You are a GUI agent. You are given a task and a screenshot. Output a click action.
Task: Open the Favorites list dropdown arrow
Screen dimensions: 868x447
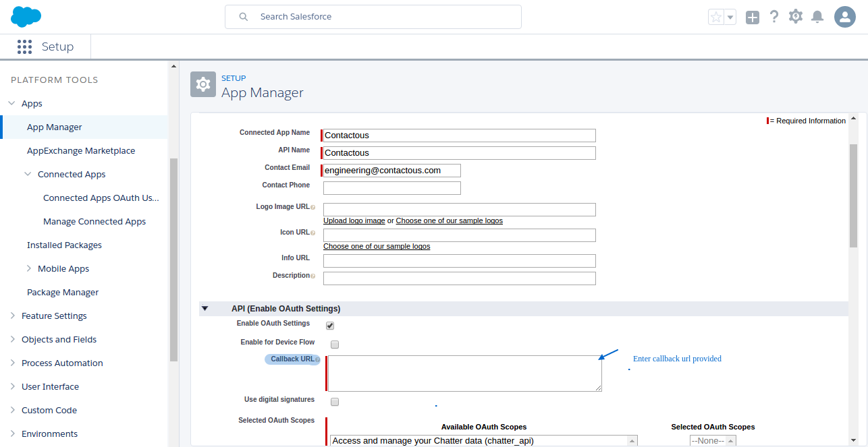730,17
